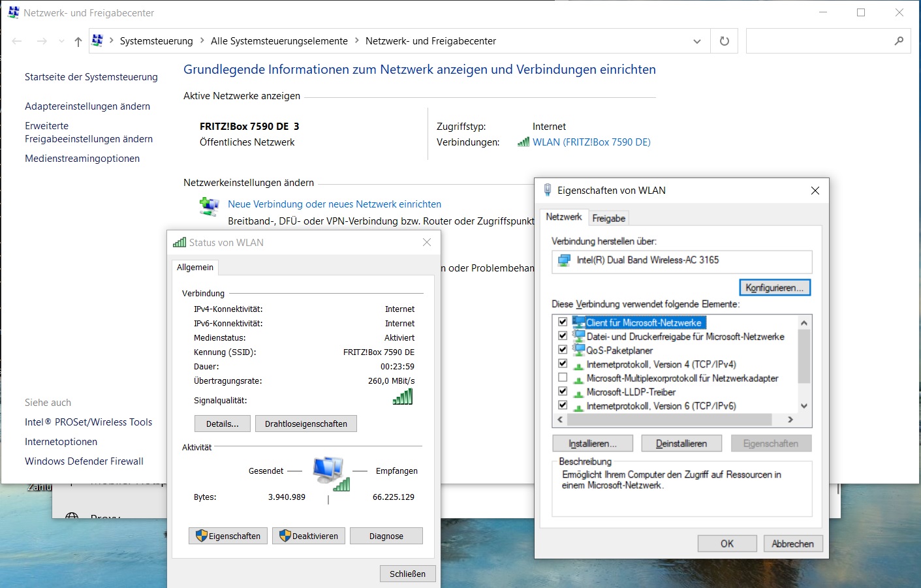Click the Schließen button
Image resolution: width=921 pixels, height=588 pixels.
pos(407,574)
